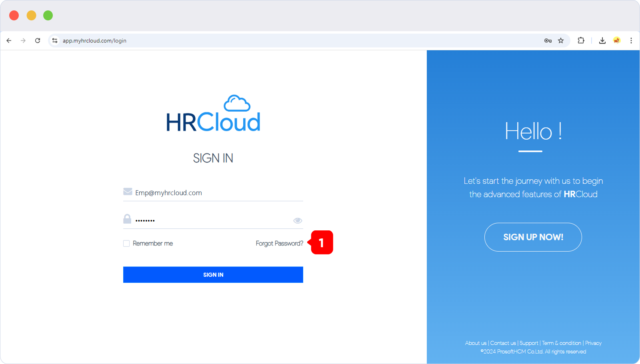
Task: Open the Support footer link
Action: coord(529,343)
